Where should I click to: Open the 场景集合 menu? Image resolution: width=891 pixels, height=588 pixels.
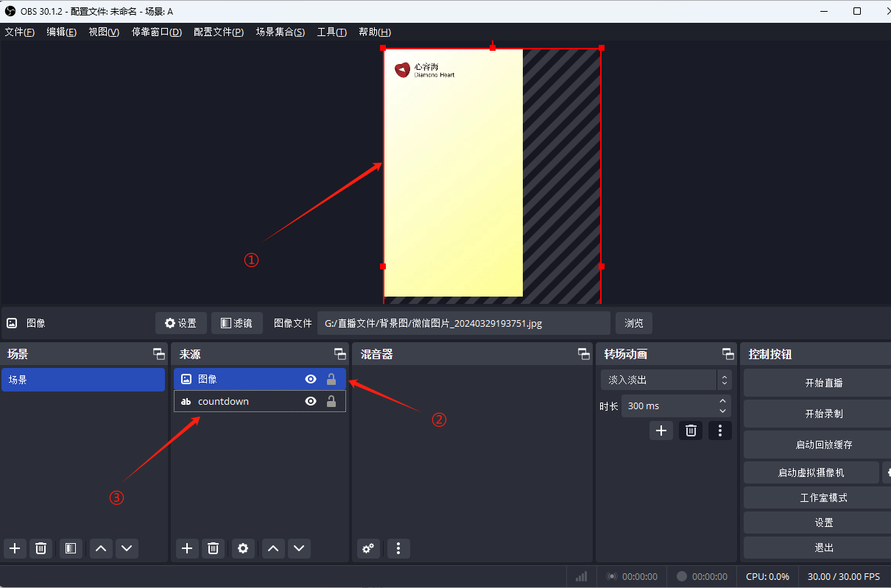280,32
